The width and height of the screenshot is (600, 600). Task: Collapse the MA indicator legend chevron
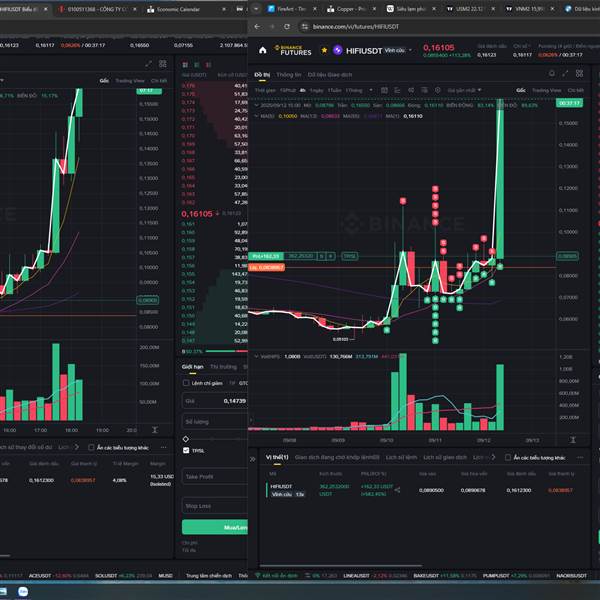(x=256, y=116)
